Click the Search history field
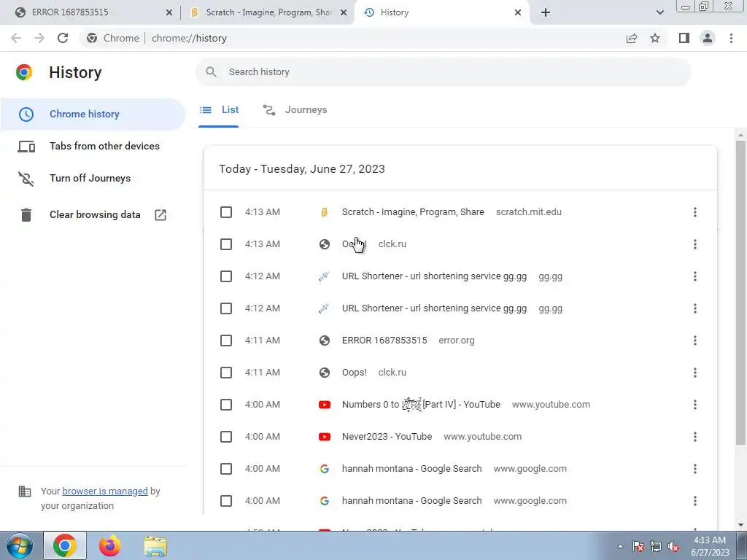This screenshot has width=747, height=560. [443, 72]
